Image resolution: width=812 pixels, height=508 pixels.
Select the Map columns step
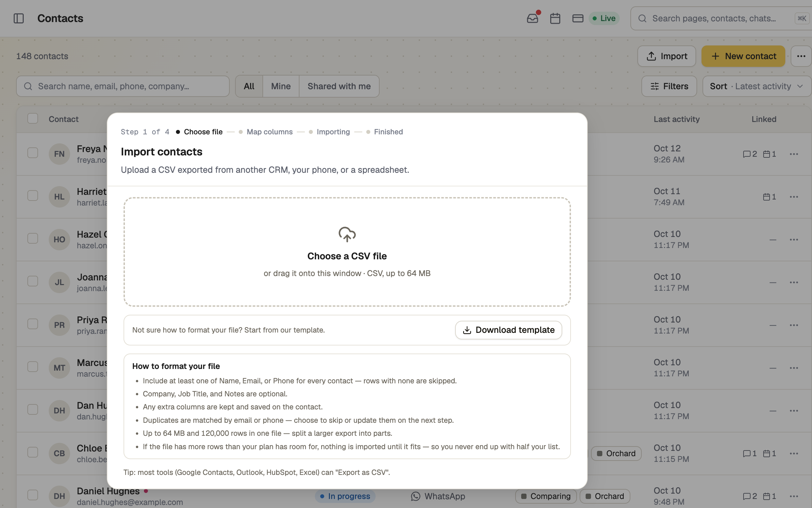pos(265,132)
